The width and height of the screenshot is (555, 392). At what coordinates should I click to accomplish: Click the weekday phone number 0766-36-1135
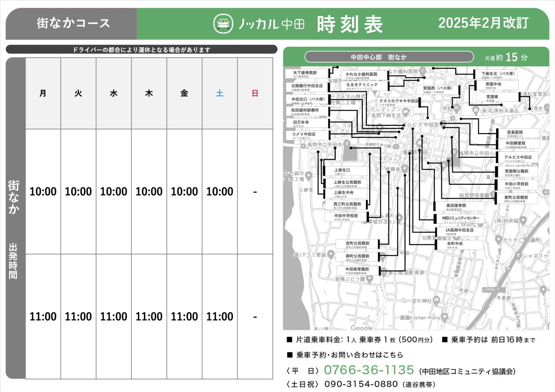click(369, 370)
